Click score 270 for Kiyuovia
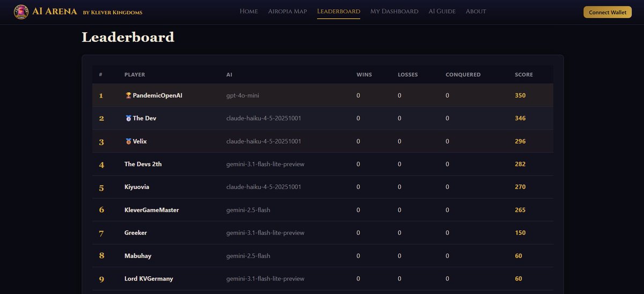The height and width of the screenshot is (294, 644). pos(520,187)
